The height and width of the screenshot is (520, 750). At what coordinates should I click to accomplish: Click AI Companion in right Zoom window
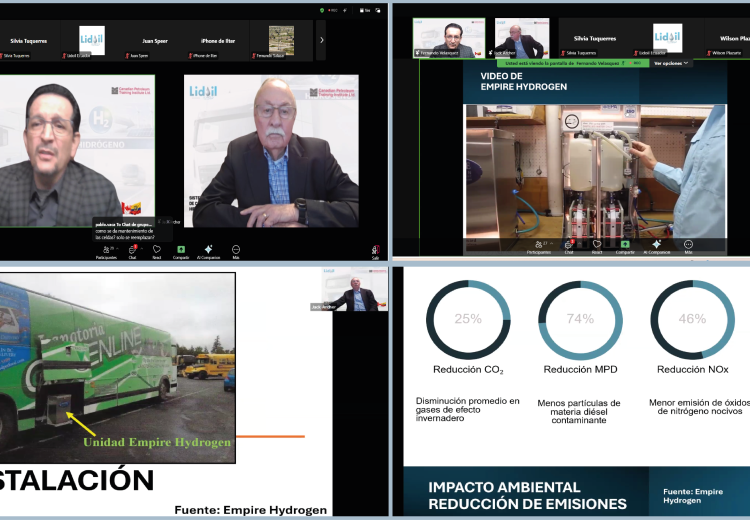656,244
